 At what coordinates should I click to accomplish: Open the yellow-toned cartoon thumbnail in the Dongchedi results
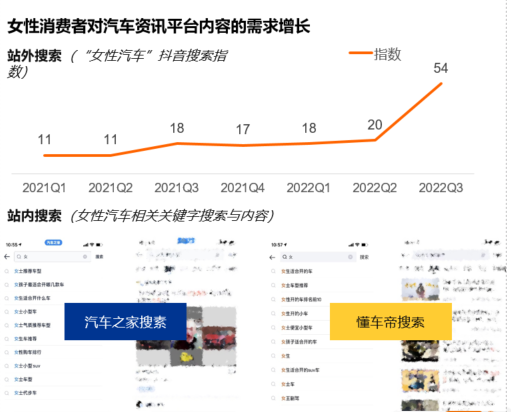tap(420, 380)
